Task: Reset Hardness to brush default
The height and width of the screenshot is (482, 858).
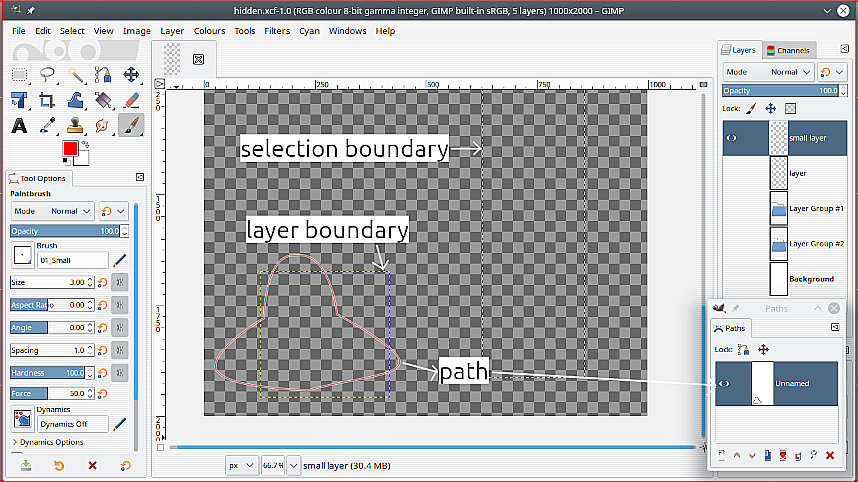Action: (102, 373)
